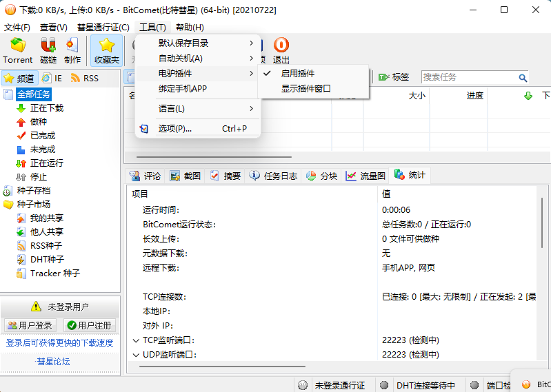
Task: Click the 制作 create torrent icon
Action: (72, 50)
